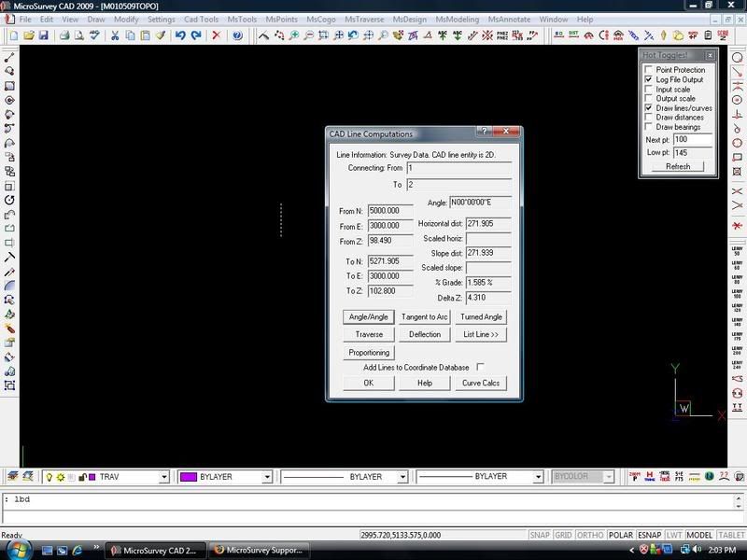
Task: Toggle ORTHO mode in status bar
Action: click(x=590, y=535)
